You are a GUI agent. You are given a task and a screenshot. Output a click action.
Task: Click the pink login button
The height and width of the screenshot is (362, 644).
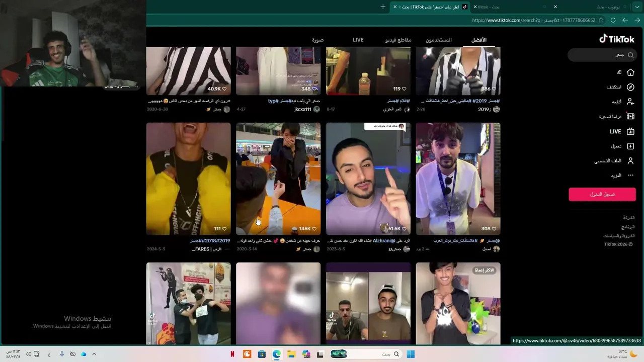coord(602,194)
